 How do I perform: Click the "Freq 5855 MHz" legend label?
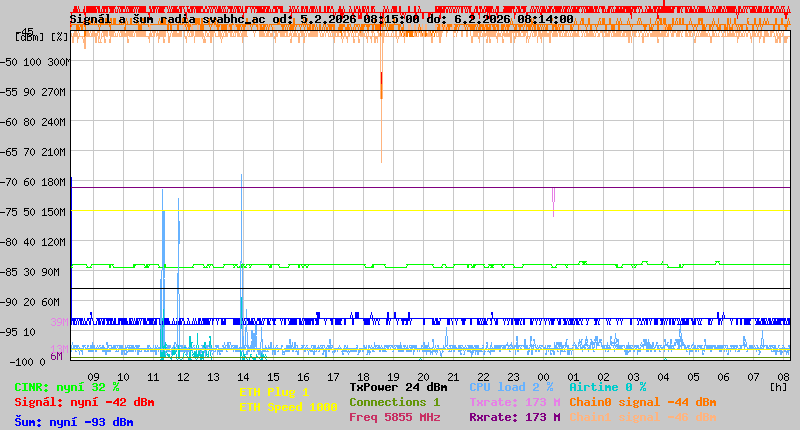pos(394,417)
